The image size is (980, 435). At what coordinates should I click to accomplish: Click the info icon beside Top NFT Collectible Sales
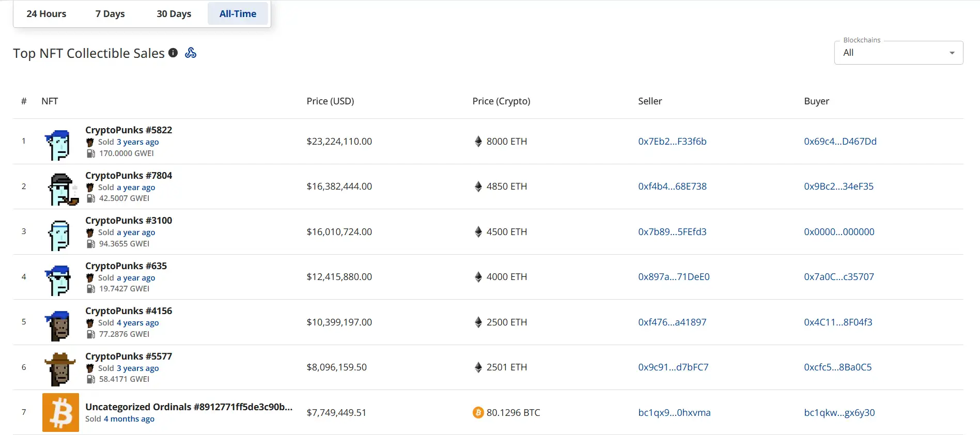[x=173, y=53]
